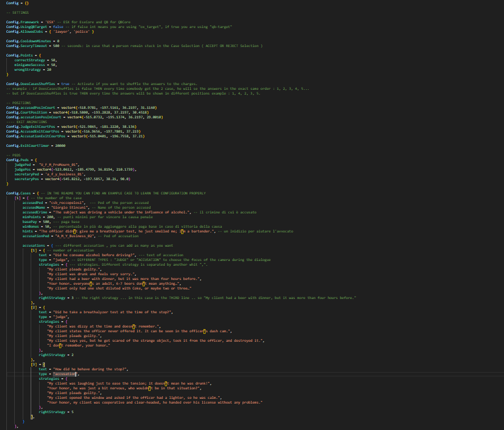
Task: Click the '-- POSITIONS' comment
Action: [x=18, y=103]
